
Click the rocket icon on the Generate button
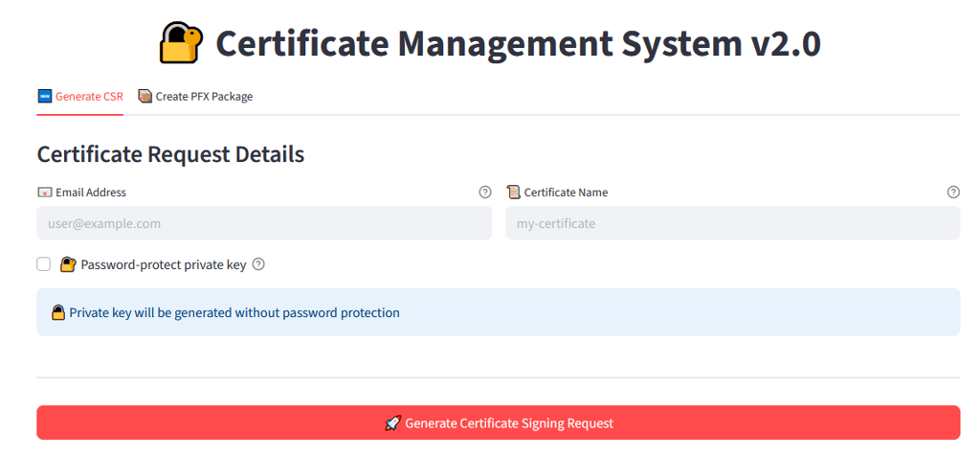point(391,423)
